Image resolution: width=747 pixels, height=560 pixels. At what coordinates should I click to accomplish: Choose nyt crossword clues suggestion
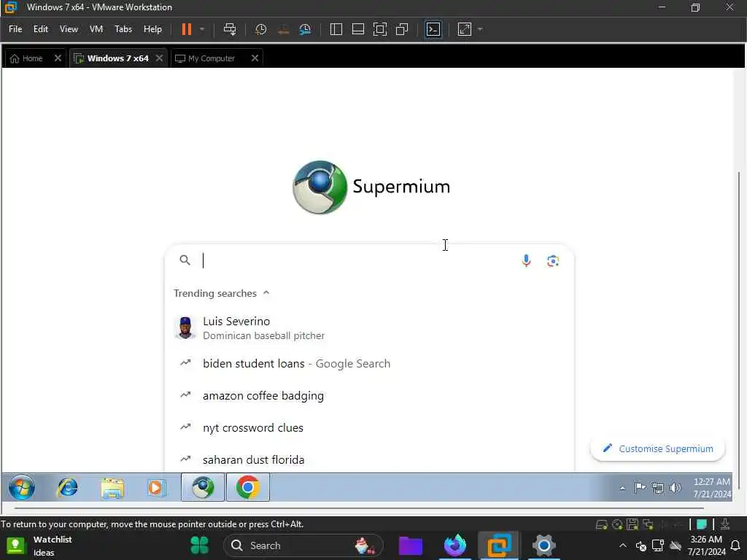click(x=369, y=427)
